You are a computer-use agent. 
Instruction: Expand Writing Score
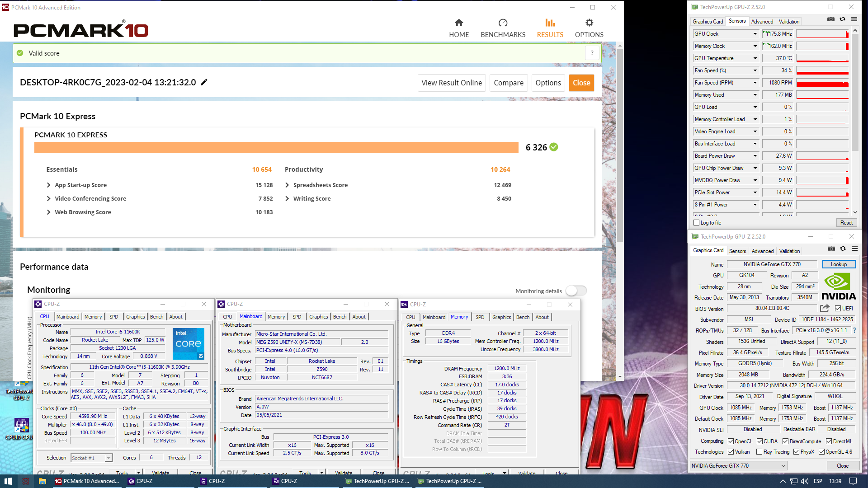(287, 198)
